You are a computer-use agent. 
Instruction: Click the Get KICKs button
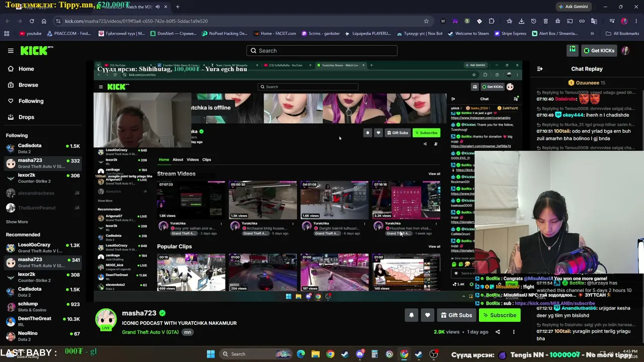click(599, 51)
